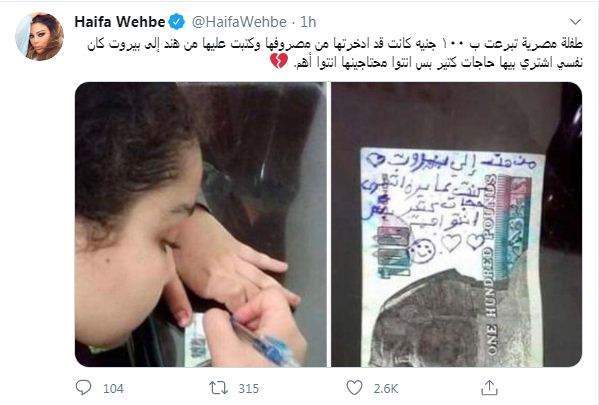This screenshot has height=405, width=599.
Task: Open the photo of girl writing
Action: 201,224
